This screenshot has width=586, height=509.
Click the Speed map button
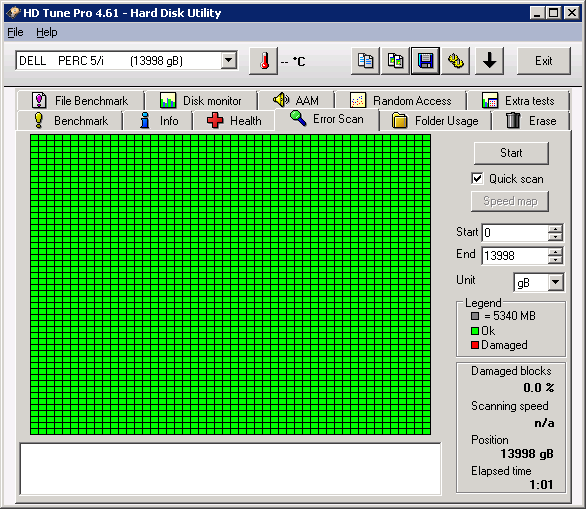tap(510, 201)
